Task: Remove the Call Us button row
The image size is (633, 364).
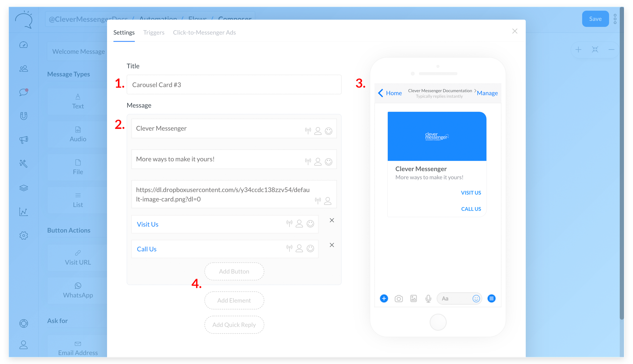Action: (x=332, y=245)
